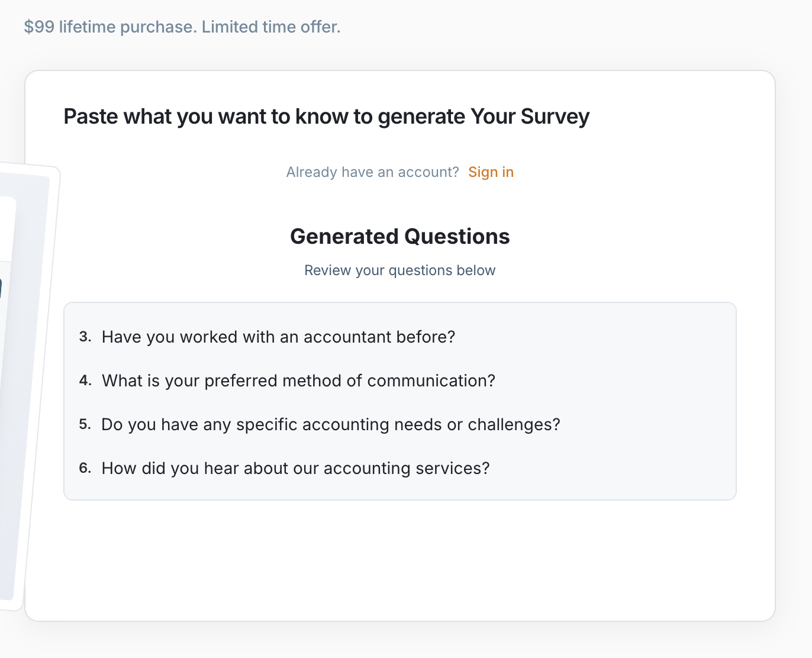Click 'Limited time offer' text at top
Image resolution: width=812 pixels, height=658 pixels.
pos(271,27)
